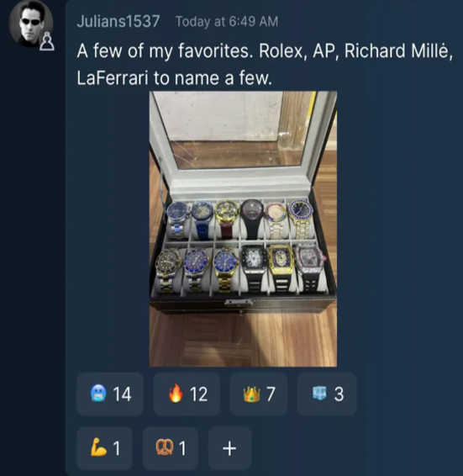Toggle the cold face reaction with 14
The image size is (463, 476).
pos(110,394)
